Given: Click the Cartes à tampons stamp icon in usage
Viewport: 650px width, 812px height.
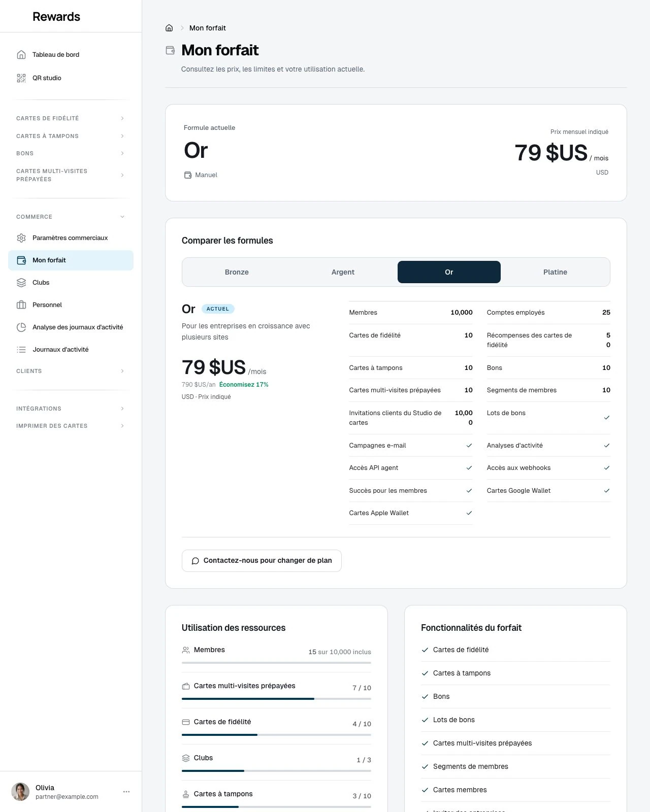Looking at the screenshot, I should pyautogui.click(x=186, y=794).
